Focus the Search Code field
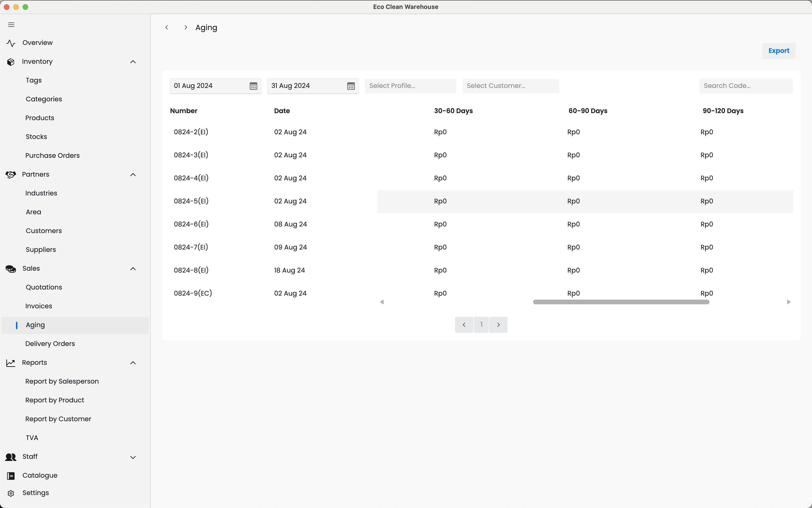Viewport: 812px width, 508px height. pyautogui.click(x=746, y=86)
